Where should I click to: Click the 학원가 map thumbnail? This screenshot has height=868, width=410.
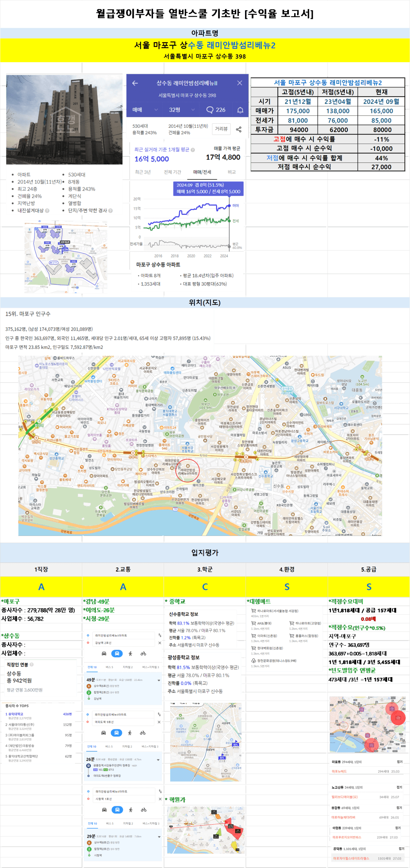point(206,830)
